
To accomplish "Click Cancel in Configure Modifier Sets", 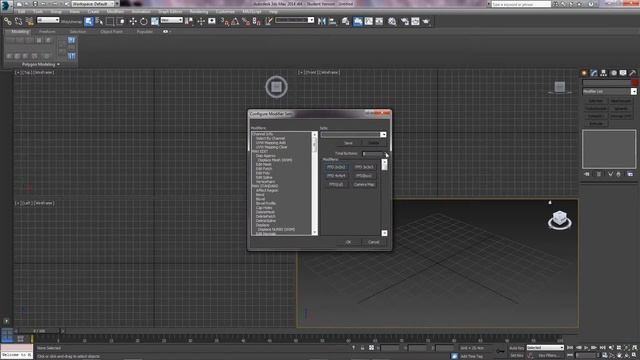I will tap(373, 242).
